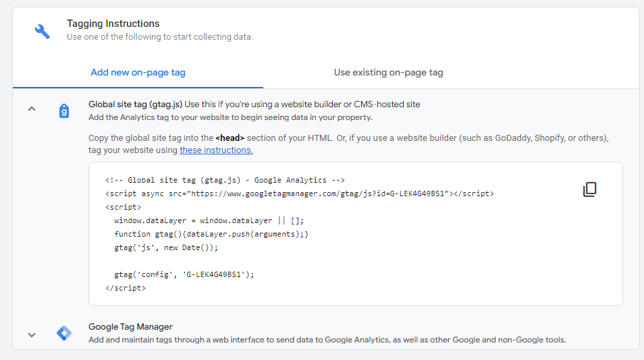Switch to Add new on-page tag tab
The width and height of the screenshot is (644, 360).
(x=138, y=73)
